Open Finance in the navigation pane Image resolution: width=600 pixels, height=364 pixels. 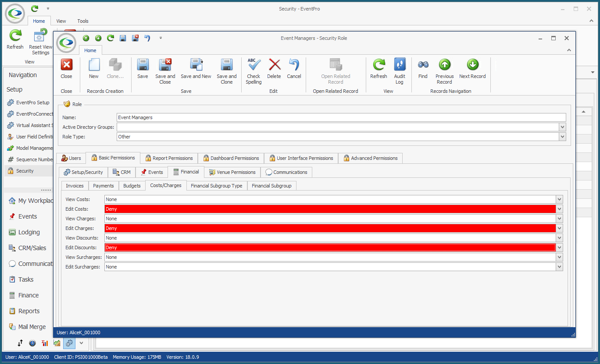coord(29,295)
